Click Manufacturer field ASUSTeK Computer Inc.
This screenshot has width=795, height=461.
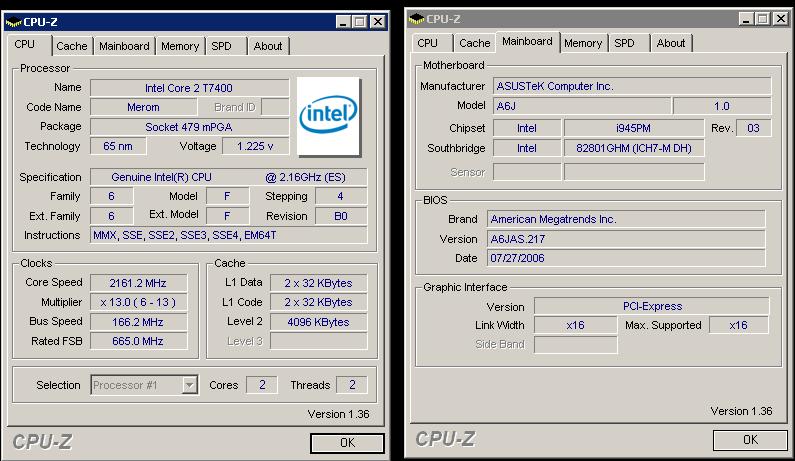[632, 86]
